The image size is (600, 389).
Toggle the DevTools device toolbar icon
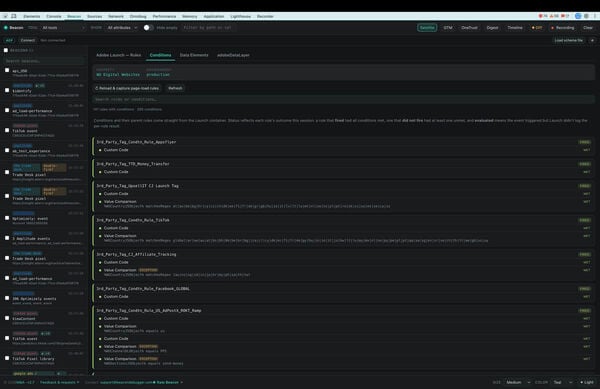(x=14, y=16)
